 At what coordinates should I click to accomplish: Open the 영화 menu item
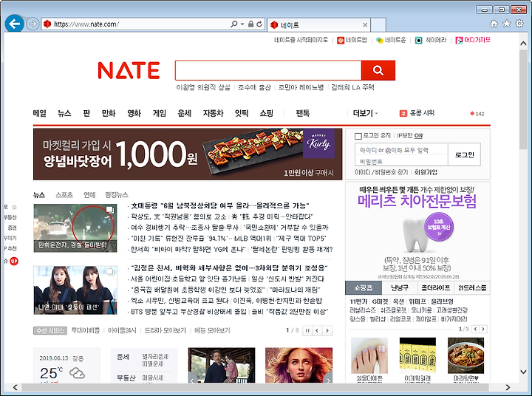coord(134,113)
